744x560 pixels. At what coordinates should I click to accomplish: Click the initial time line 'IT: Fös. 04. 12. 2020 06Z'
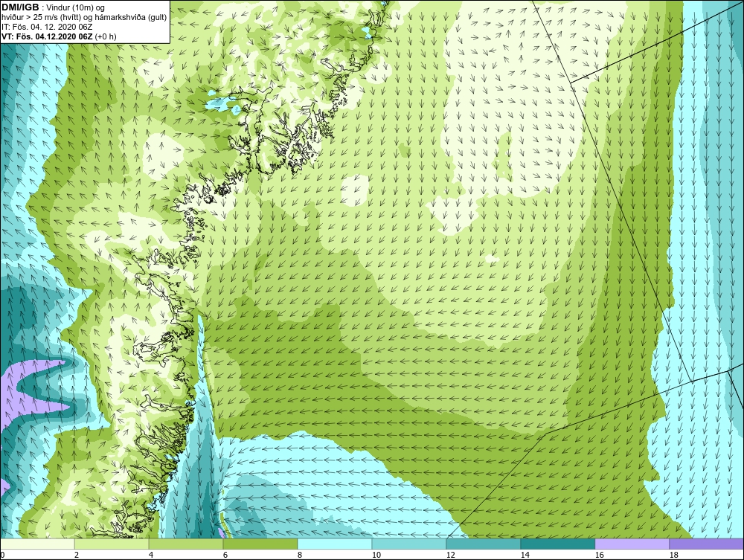47,27
